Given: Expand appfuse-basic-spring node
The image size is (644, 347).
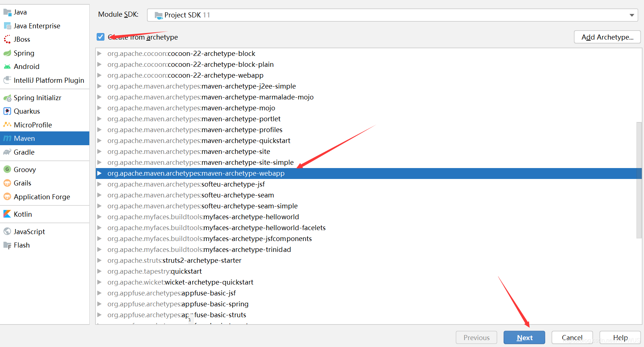Looking at the screenshot, I should tap(99, 304).
